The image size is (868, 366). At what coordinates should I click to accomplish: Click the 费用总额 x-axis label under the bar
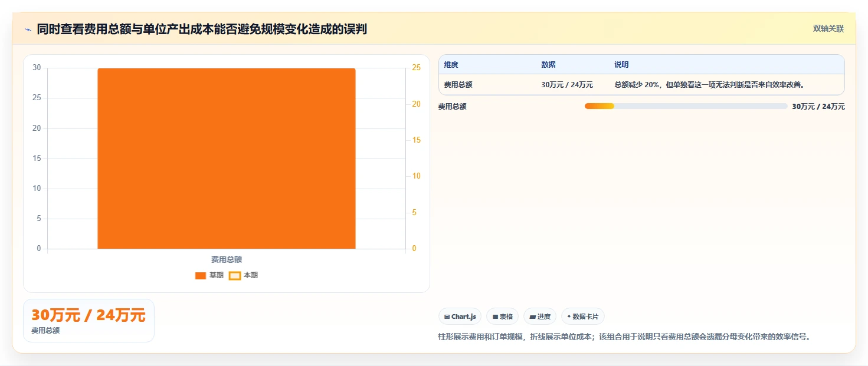point(227,259)
